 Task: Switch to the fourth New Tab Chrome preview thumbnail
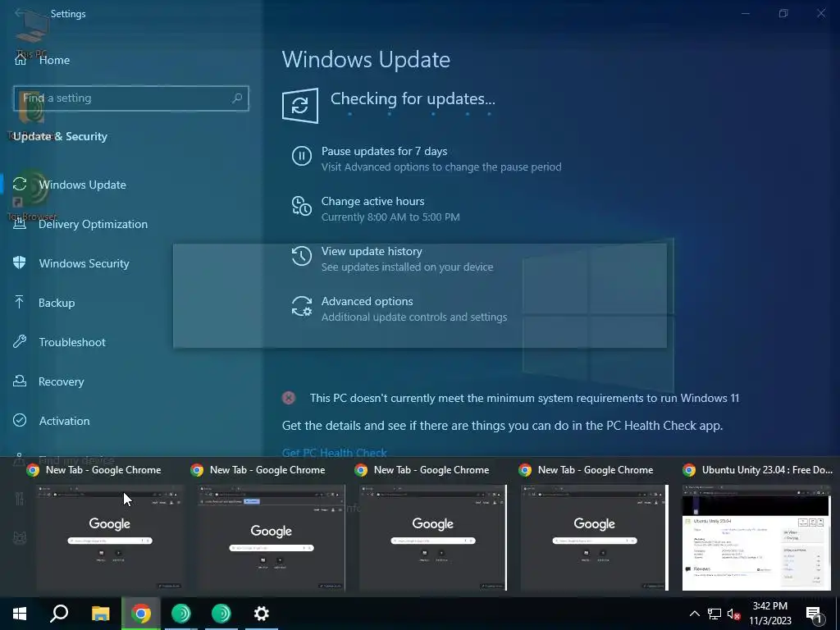[595, 537]
